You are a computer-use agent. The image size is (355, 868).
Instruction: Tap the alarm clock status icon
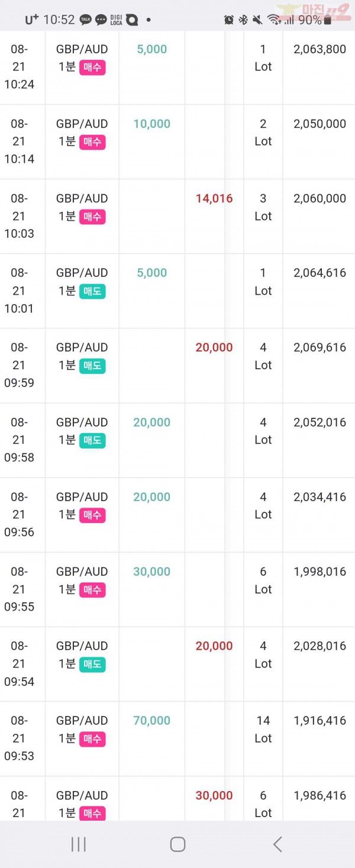coord(229,20)
